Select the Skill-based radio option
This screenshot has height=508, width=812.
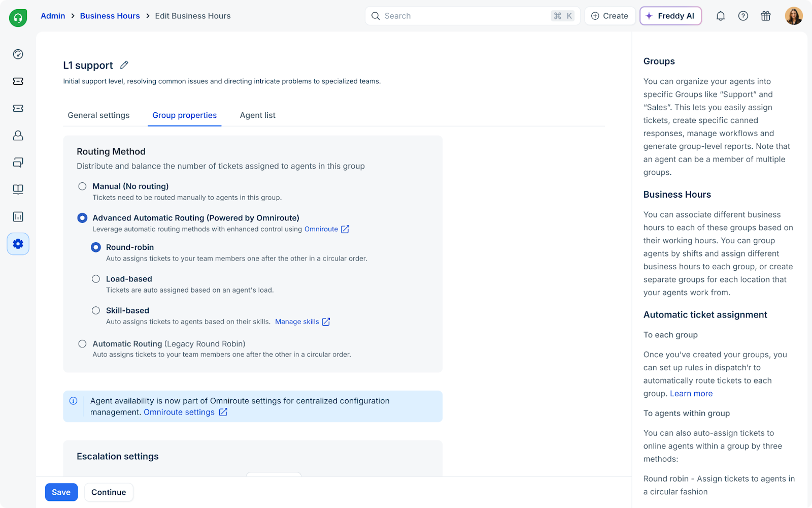pyautogui.click(x=96, y=310)
